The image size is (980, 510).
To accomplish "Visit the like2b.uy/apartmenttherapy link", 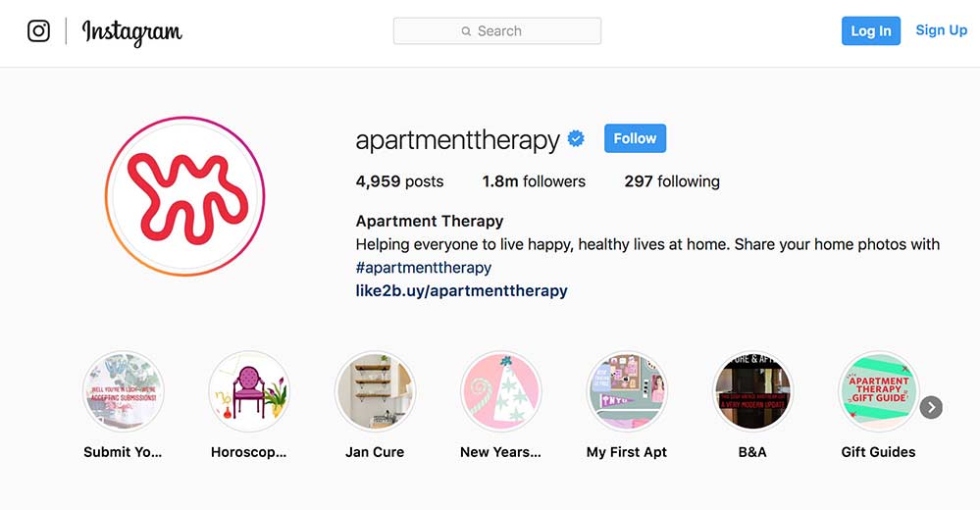I will (x=462, y=290).
